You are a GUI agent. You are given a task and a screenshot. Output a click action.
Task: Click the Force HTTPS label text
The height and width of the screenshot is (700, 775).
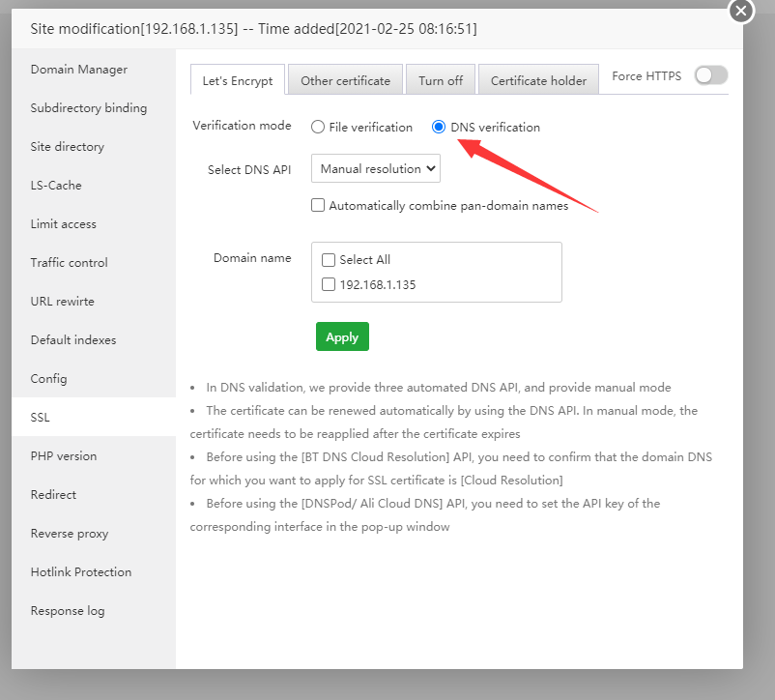pyautogui.click(x=646, y=76)
